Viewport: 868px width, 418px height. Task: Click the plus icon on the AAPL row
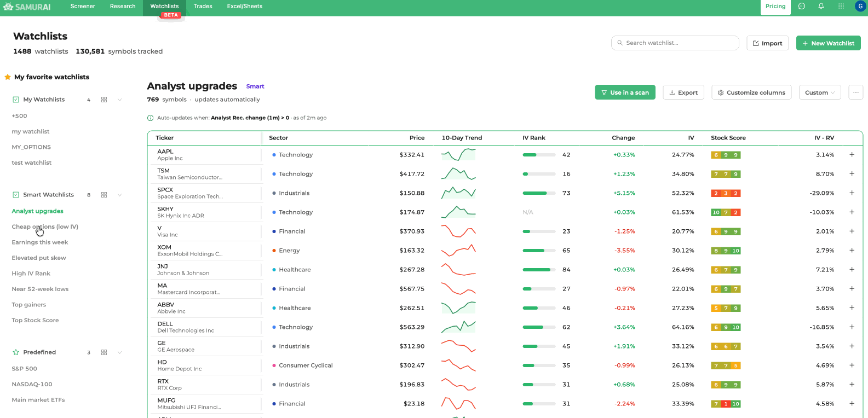852,155
